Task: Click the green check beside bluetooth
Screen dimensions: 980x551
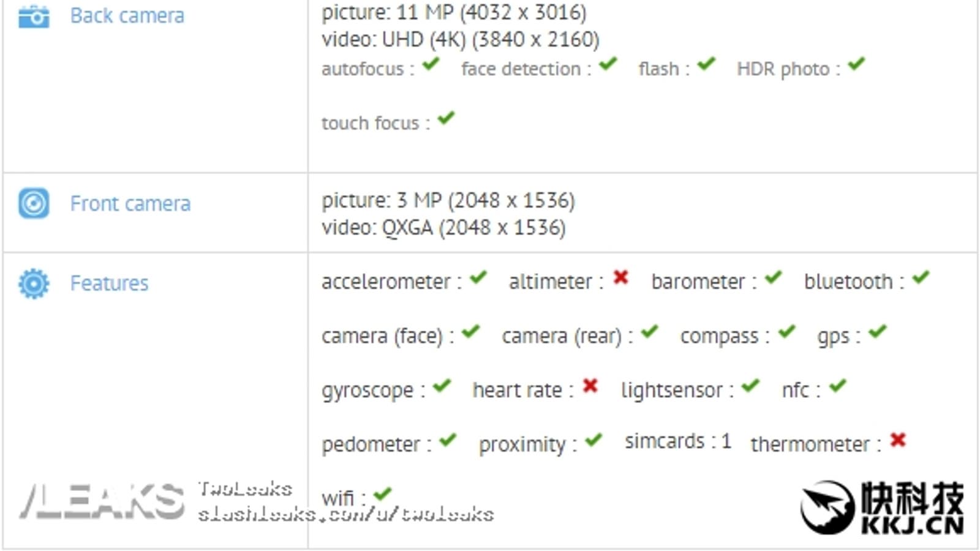Action: click(921, 278)
